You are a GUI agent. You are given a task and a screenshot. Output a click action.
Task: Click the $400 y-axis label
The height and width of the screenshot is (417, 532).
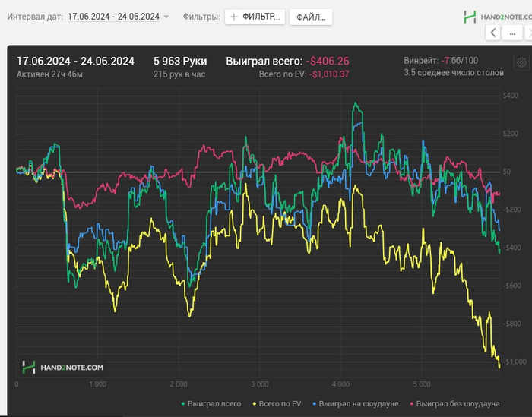[511, 95]
